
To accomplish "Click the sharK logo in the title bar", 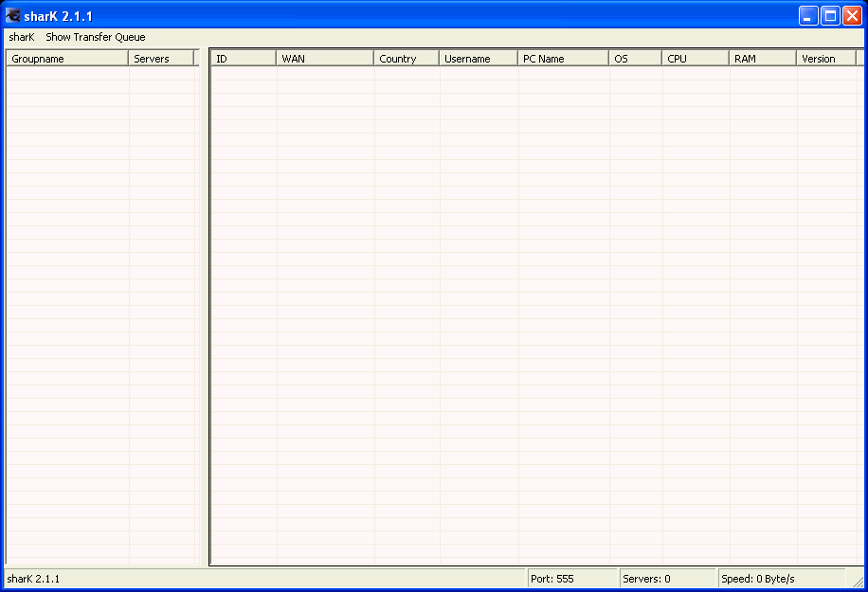I will pyautogui.click(x=11, y=12).
